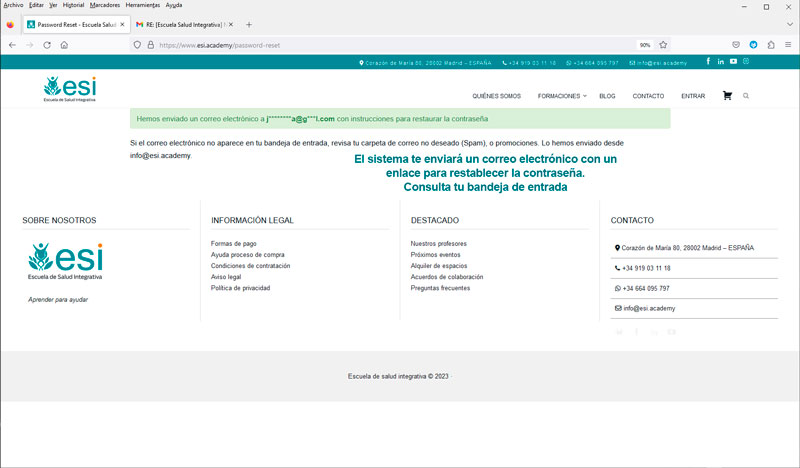This screenshot has height=468, width=800.
Task: Open the Marcadores menu
Action: [105, 5]
